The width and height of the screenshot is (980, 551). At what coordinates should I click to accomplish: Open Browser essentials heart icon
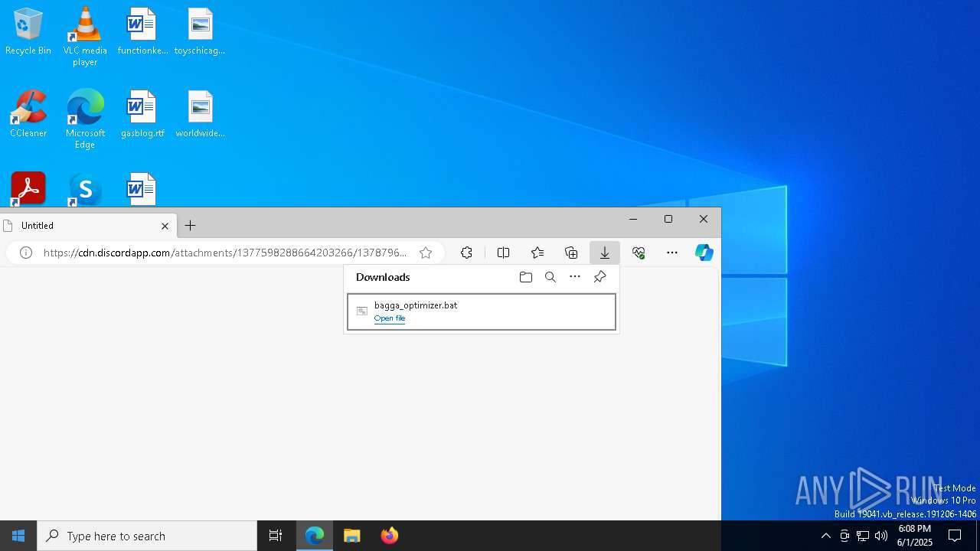tap(639, 253)
